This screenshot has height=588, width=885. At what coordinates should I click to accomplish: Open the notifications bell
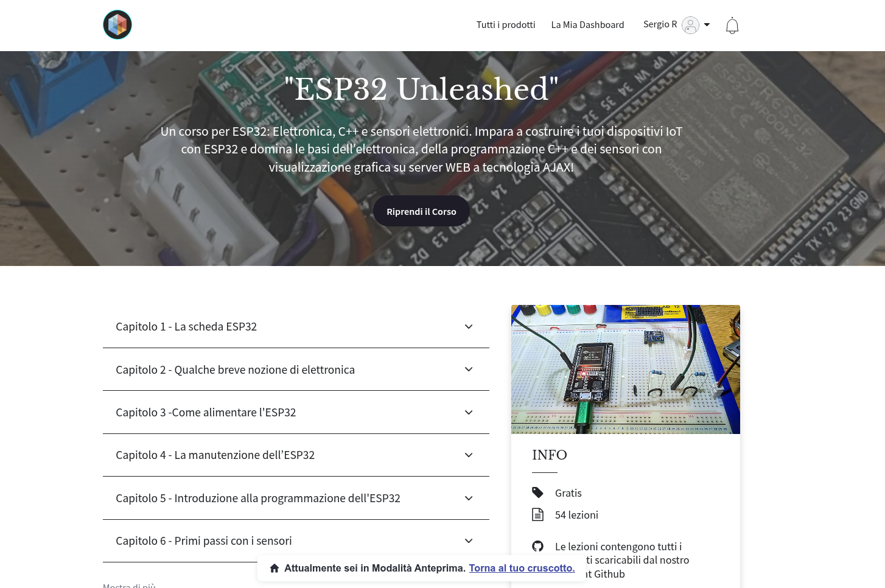coord(732,25)
